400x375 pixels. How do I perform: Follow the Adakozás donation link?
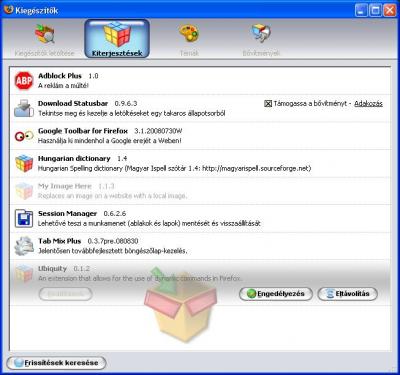click(368, 104)
